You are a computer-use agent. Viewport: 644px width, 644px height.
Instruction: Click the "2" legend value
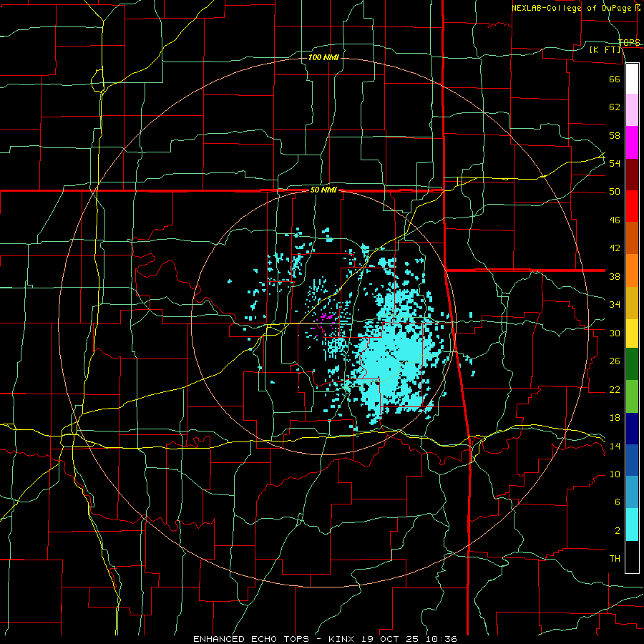pos(618,531)
